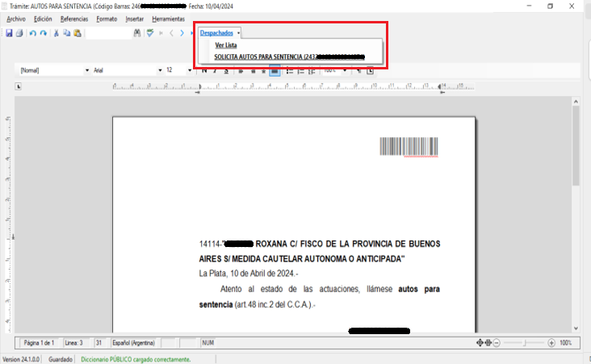The height and width of the screenshot is (364, 591).
Task: Click the zoom slider handle
Action: (526, 343)
